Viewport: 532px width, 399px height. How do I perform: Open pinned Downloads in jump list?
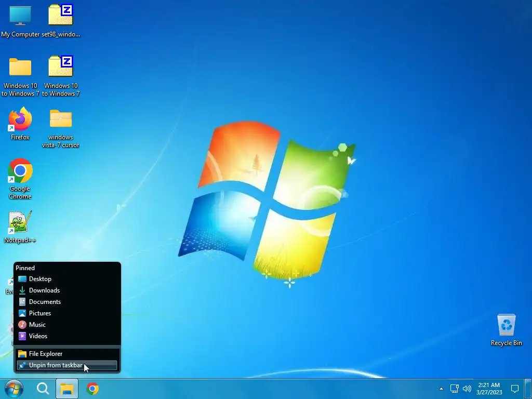coord(67,290)
